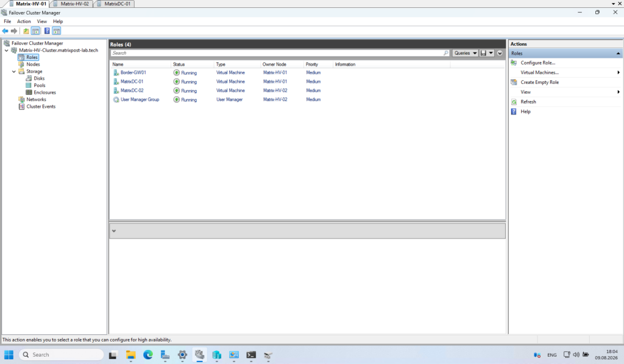This screenshot has width=624, height=364.
Task: Click the MatrixDC-02 virtual machine icon
Action: (116, 91)
